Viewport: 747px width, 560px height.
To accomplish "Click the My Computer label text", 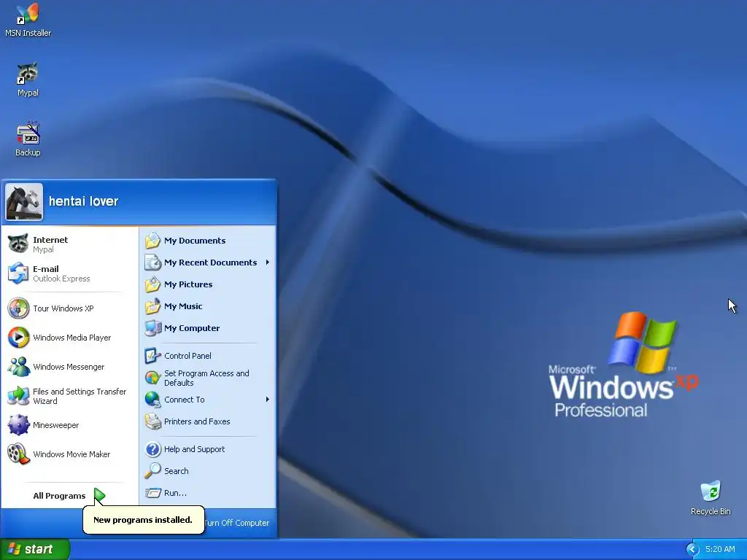I will [x=192, y=328].
